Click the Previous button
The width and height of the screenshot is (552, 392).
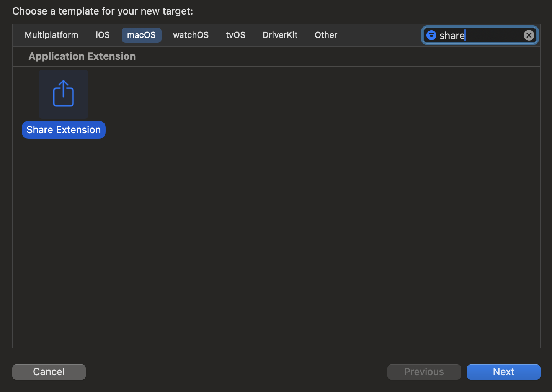424,372
